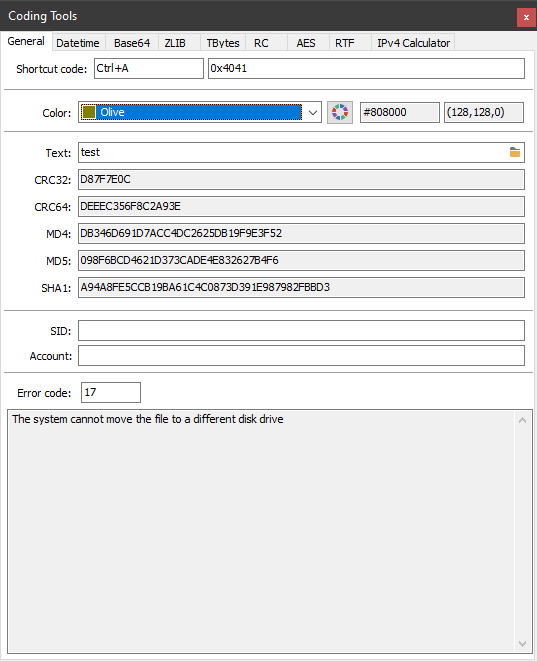This screenshot has width=537, height=661.
Task: Select the Olive color combo box
Action: (x=200, y=112)
